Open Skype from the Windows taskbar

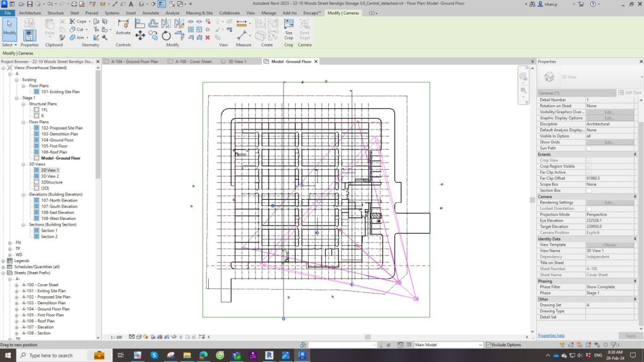click(x=154, y=355)
